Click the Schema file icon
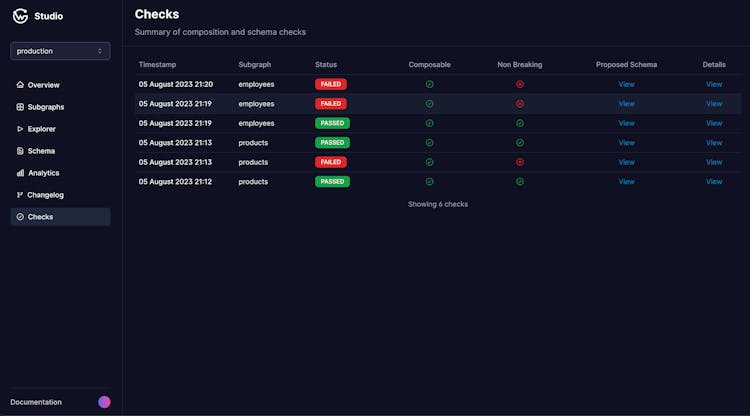The image size is (750, 416). (x=20, y=151)
